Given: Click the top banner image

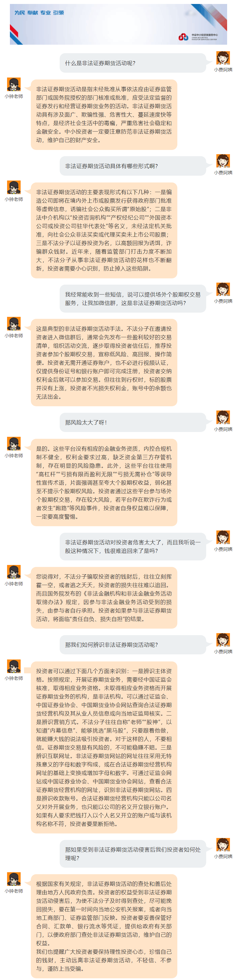Looking at the screenshot, I should (118, 24).
